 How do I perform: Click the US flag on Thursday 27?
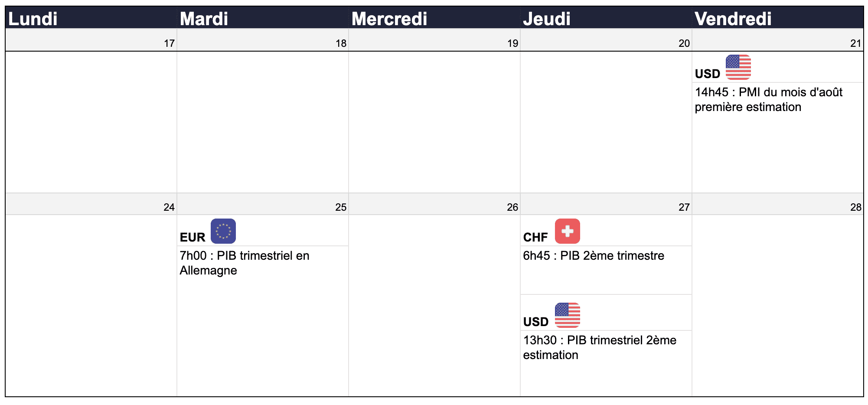567,315
